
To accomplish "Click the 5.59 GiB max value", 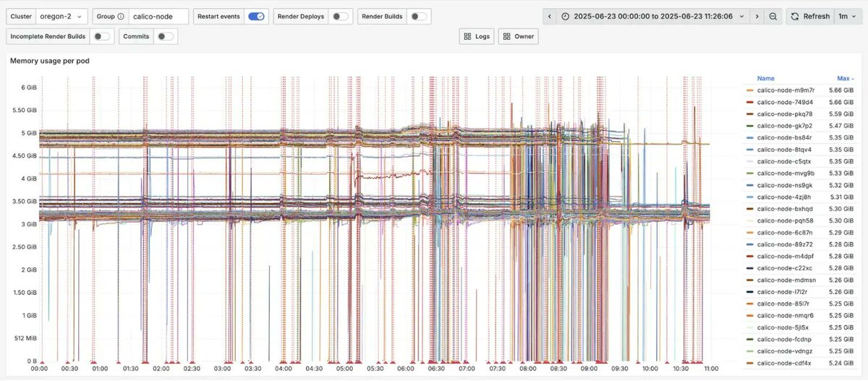I will [841, 114].
